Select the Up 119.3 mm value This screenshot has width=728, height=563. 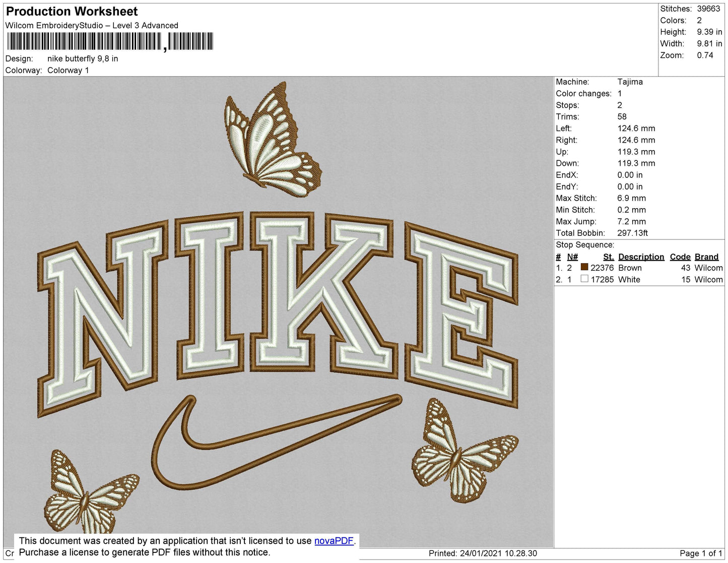click(636, 152)
